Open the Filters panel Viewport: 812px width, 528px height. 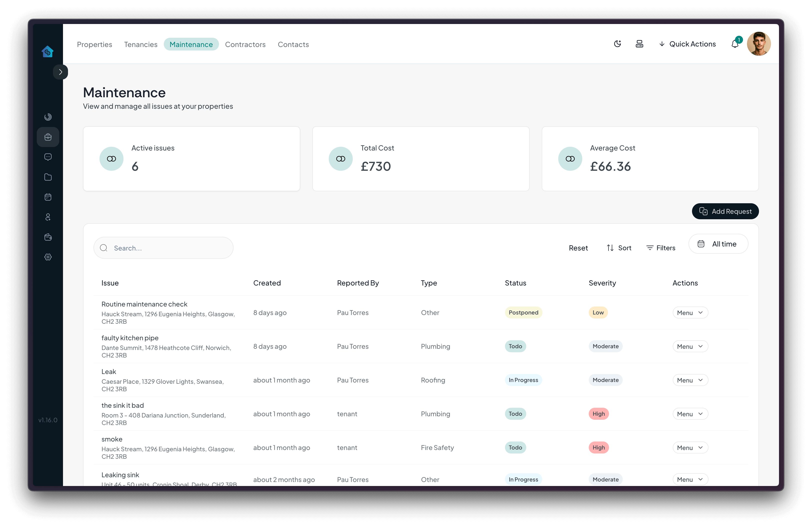coord(661,248)
